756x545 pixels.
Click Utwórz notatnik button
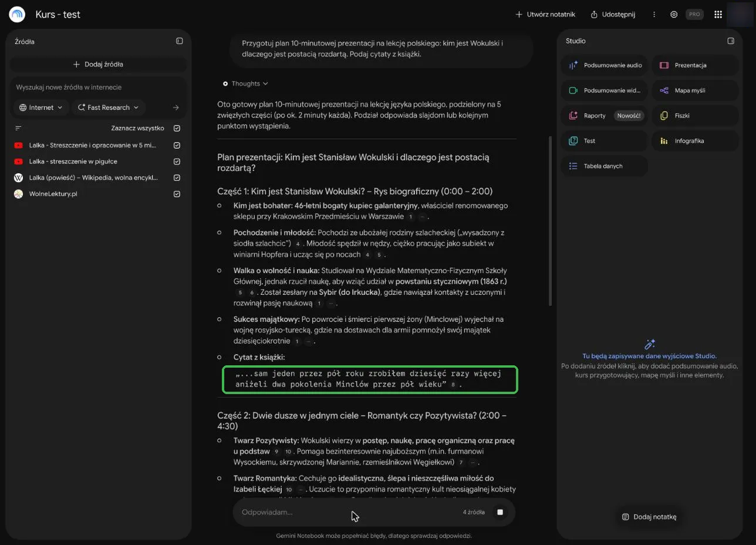coord(545,15)
